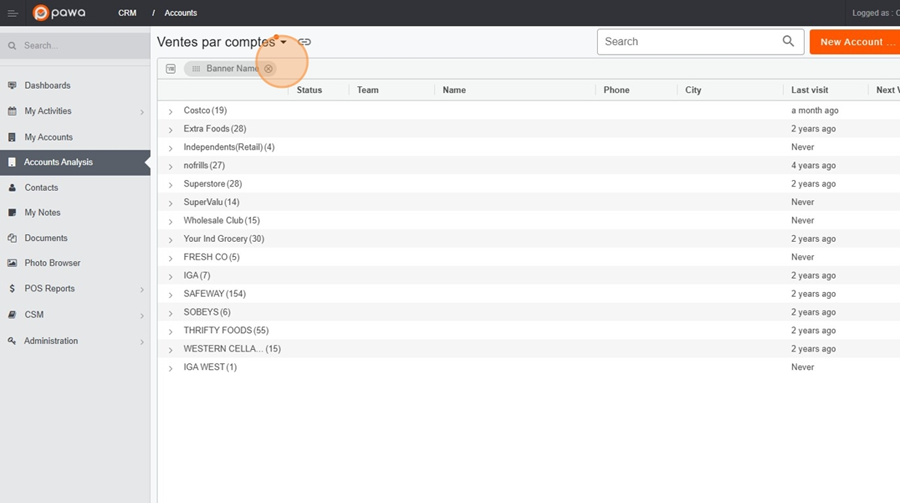900x503 pixels.
Task: Click the Accounts breadcrumb
Action: (181, 13)
